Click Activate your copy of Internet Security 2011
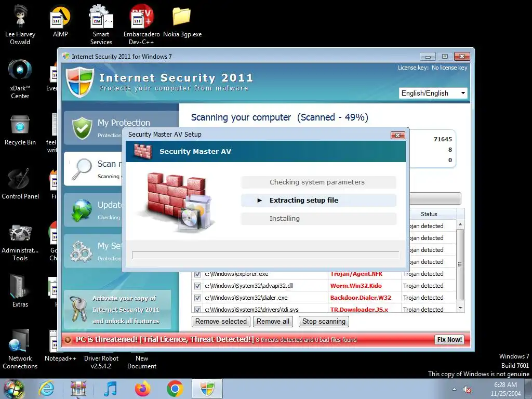Screen dimensions: 532x399 pyautogui.click(x=118, y=310)
